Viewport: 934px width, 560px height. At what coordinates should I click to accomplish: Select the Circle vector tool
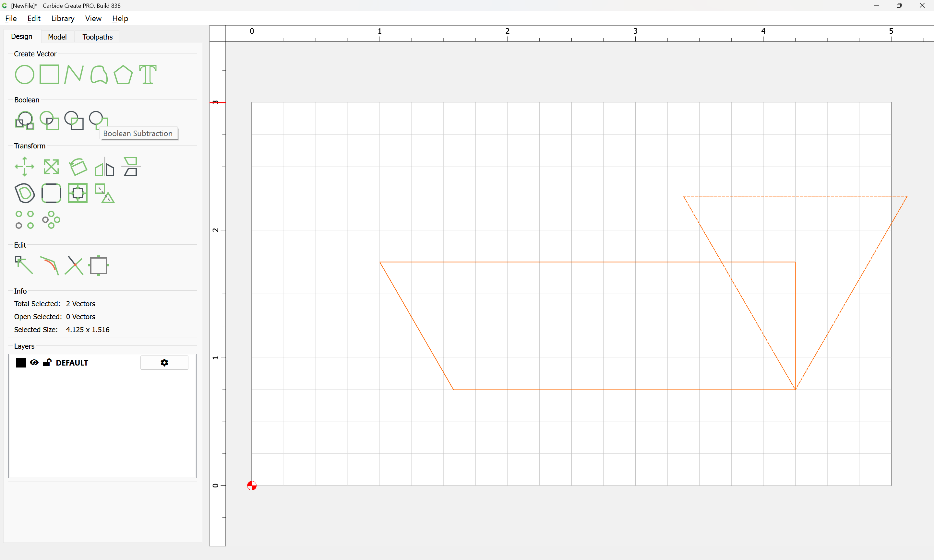25,74
